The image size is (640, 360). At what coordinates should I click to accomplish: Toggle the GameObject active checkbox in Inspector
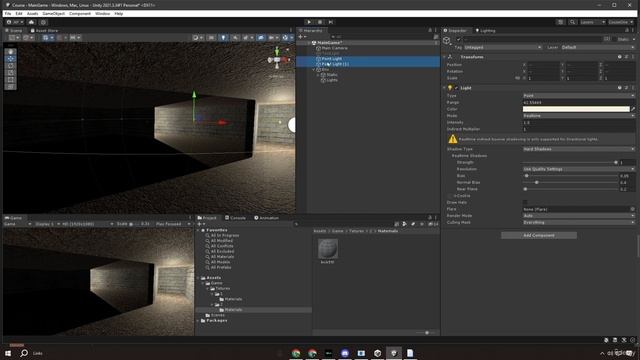click(x=459, y=39)
